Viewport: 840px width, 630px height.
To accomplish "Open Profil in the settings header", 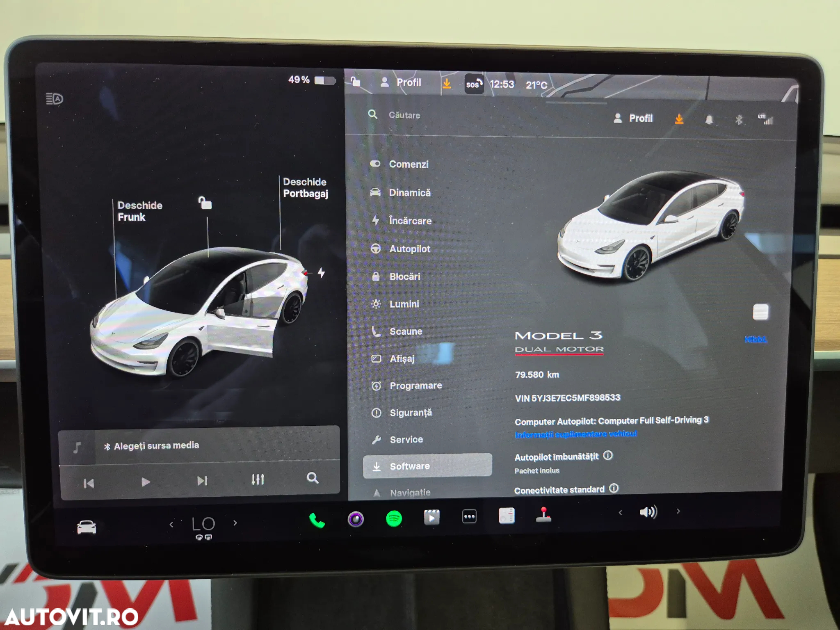I will 632,119.
